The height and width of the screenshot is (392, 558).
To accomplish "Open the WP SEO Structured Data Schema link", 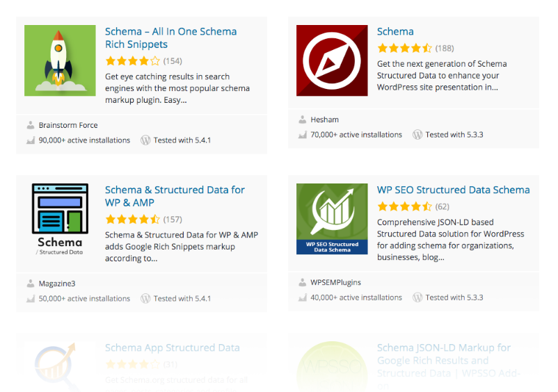I will [x=453, y=190].
